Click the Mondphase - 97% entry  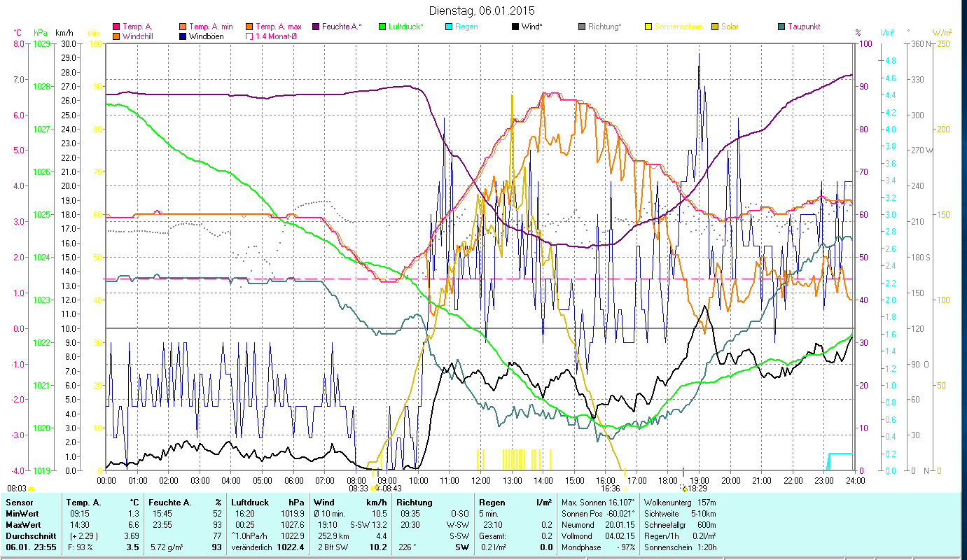[599, 547]
